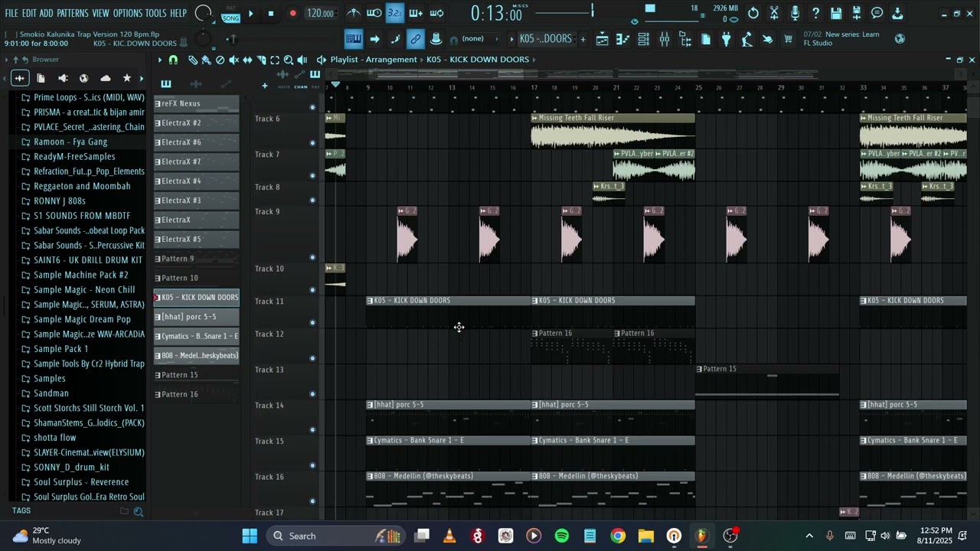Select the Playback tool in playlist toolbar
Viewport: 980px width, 551px height.
click(x=302, y=60)
